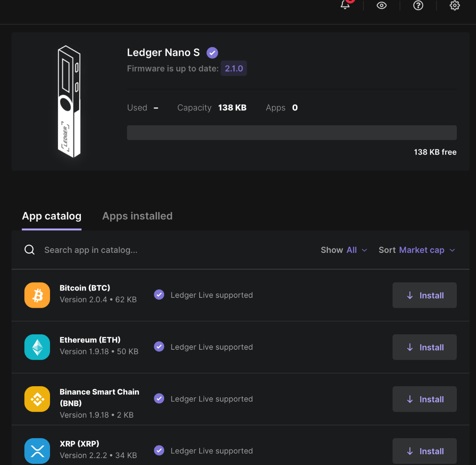Toggle discreet mode eye icon
The image size is (476, 465).
[x=381, y=5]
